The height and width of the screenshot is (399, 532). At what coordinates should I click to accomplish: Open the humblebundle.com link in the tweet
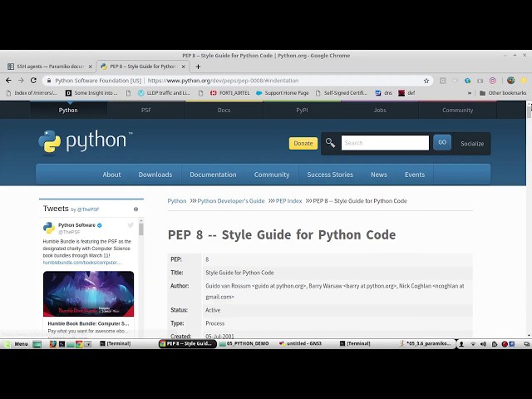82,263
